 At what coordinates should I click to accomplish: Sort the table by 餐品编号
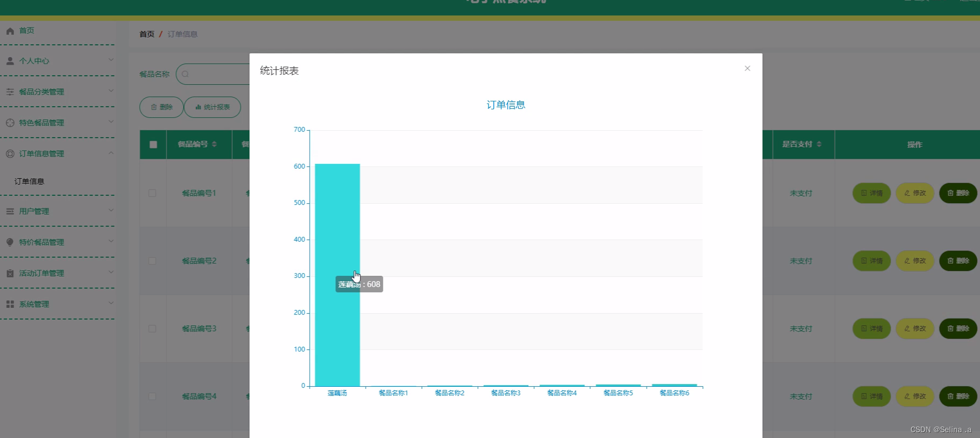(214, 145)
